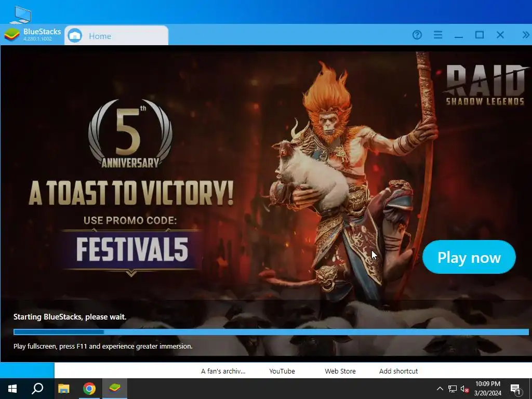
Task: Switch to Google Chrome in taskbar
Action: coord(89,389)
